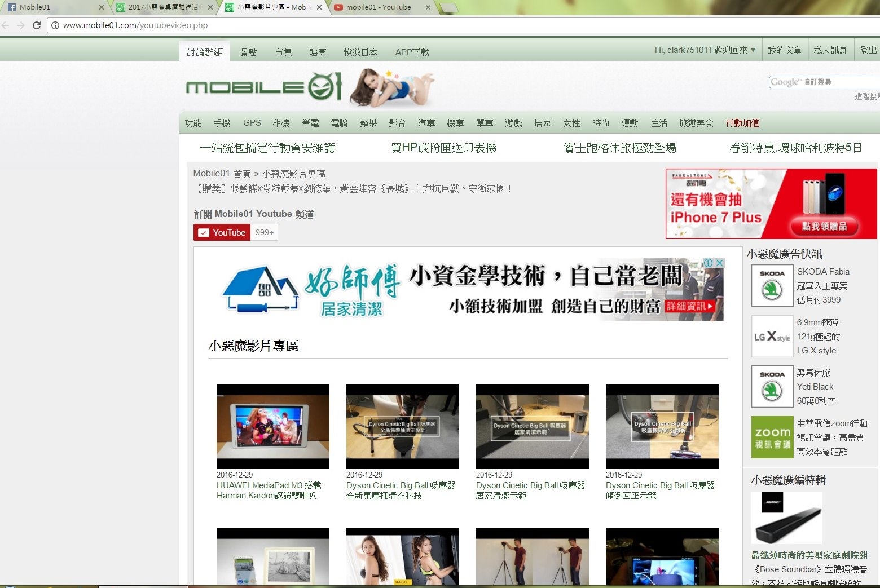Open the 春節特惠 環球哈利波特5日 link
This screenshot has height=588, width=880.
tap(796, 148)
